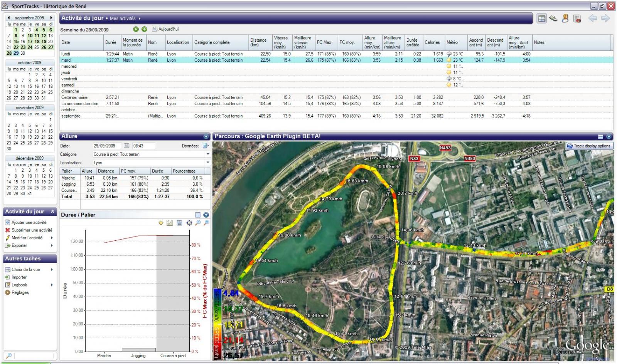The image size is (617, 364).
Task: Open the chart settings graph icon
Action: [x=170, y=223]
